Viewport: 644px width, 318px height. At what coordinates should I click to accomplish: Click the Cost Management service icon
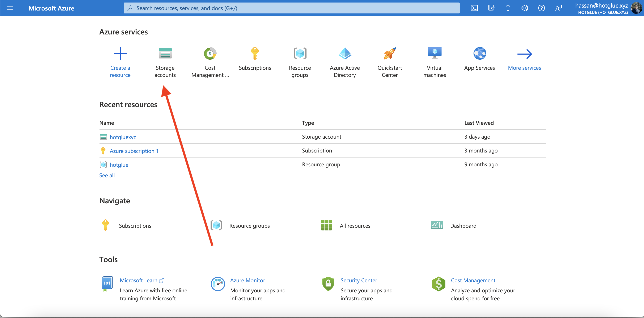(210, 53)
